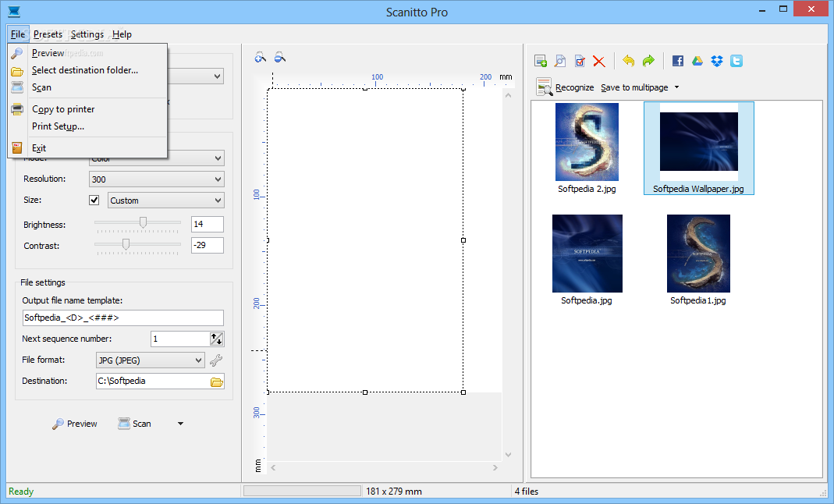Open the Size dropdown showing Custom
Screen dimensions: 834x504
coord(166,201)
